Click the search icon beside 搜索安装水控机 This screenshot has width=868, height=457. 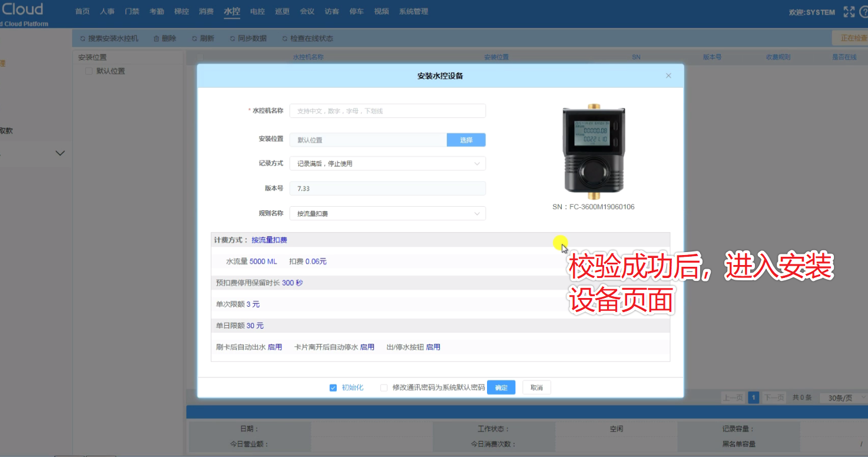tap(82, 38)
